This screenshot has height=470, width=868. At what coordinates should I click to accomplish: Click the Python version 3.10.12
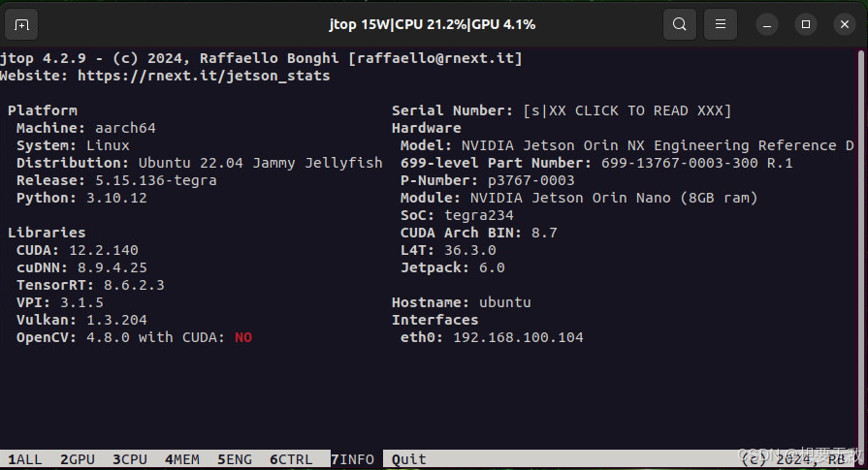pos(116,198)
